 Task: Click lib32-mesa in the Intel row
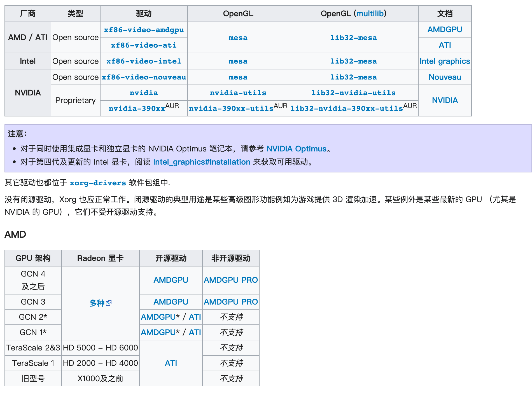[353, 61]
